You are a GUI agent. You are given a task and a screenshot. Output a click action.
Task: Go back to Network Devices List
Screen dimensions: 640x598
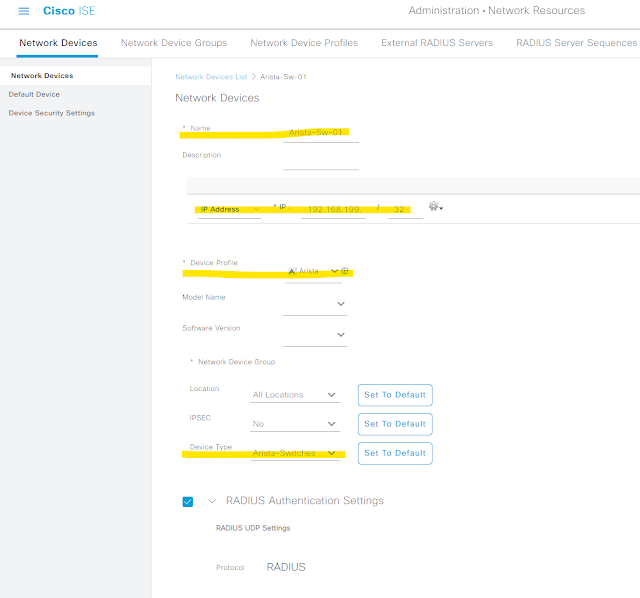click(211, 77)
